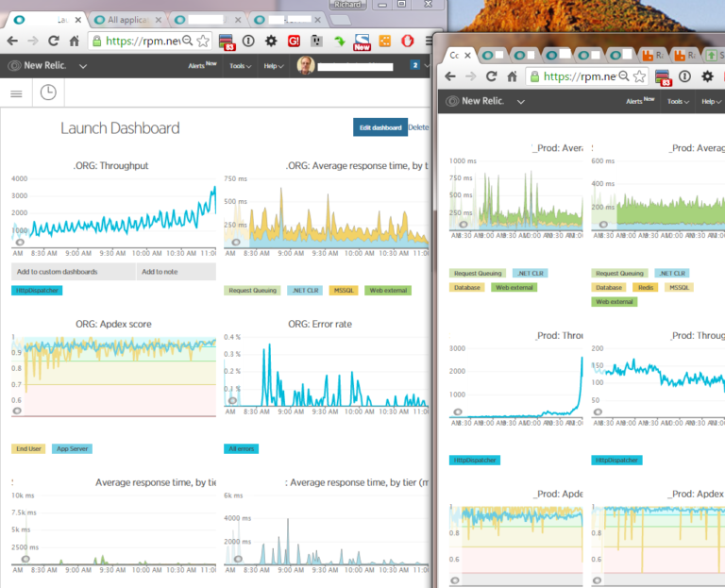The image size is (725, 588).
Task: Toggle HttpDispatcher legend under ORG Throughput
Action: point(37,291)
